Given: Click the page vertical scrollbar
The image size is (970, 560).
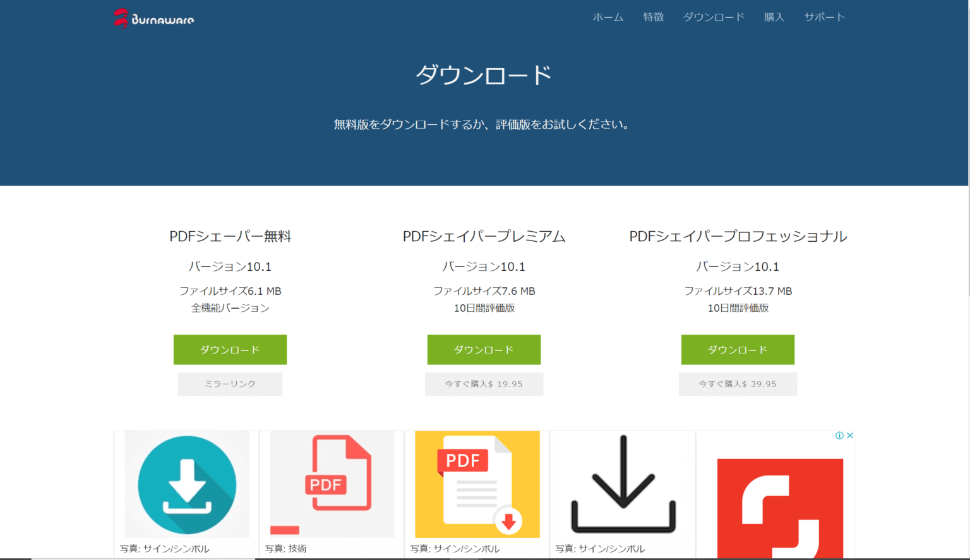Looking at the screenshot, I should click(x=969, y=148).
